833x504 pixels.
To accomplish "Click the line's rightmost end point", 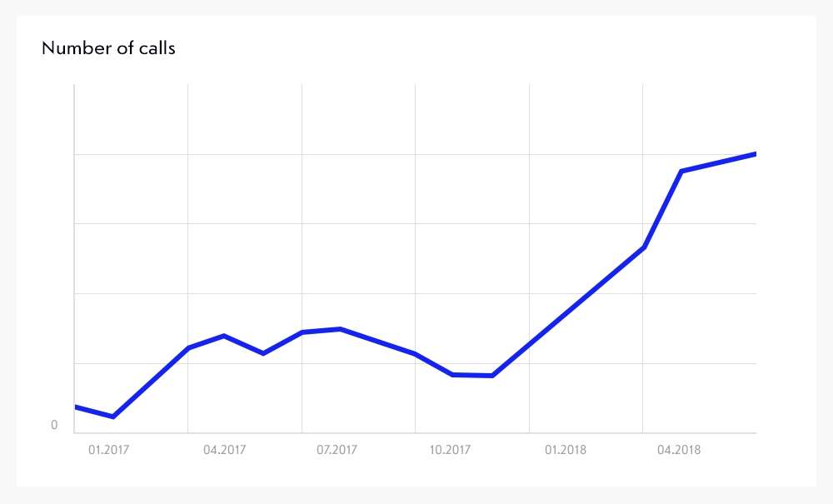I will click(755, 154).
